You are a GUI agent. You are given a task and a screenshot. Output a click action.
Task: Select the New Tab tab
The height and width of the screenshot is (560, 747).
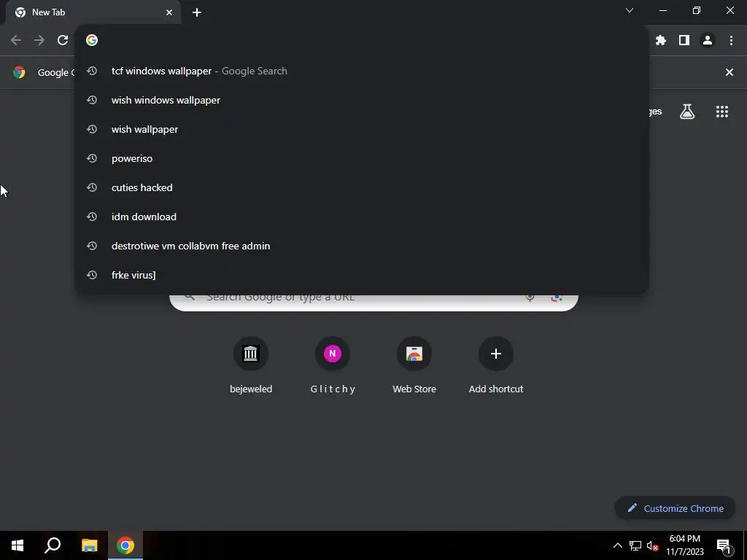pos(93,12)
